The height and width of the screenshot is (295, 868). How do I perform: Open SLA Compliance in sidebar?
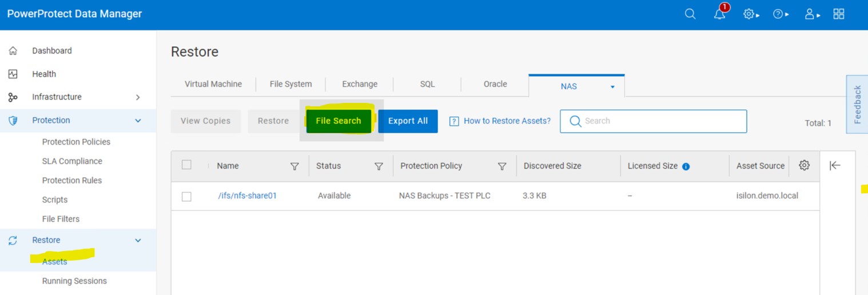(72, 161)
